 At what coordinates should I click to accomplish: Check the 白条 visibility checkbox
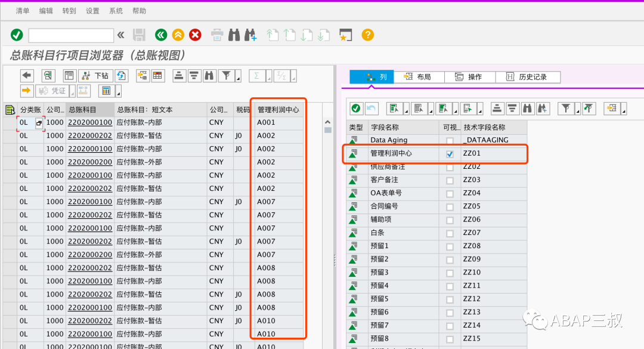coord(450,233)
